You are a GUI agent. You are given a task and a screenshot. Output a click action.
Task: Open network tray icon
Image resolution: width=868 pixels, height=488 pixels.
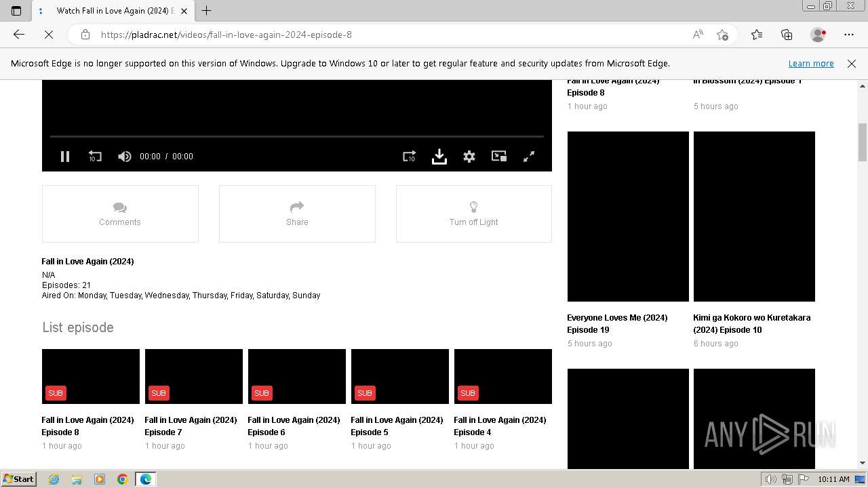[x=787, y=479]
